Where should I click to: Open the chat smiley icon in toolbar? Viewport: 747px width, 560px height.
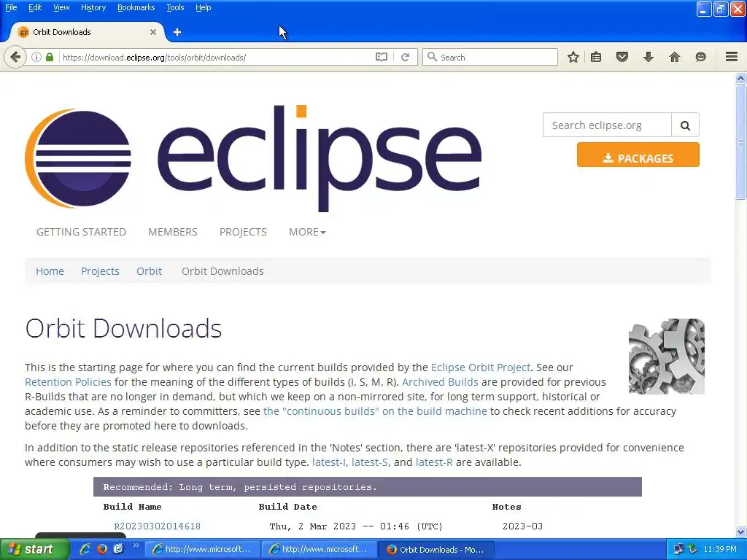pyautogui.click(x=700, y=57)
